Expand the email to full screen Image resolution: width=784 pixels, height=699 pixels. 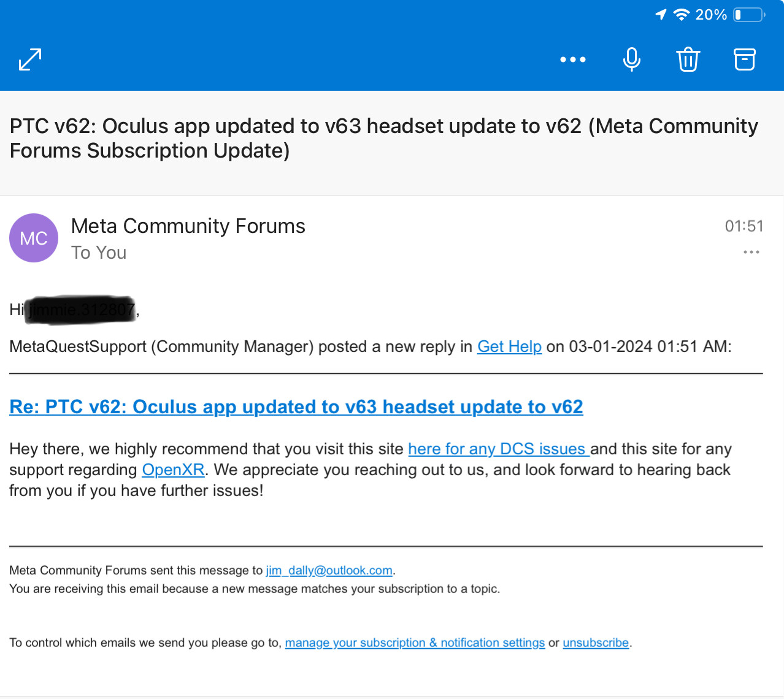(30, 59)
